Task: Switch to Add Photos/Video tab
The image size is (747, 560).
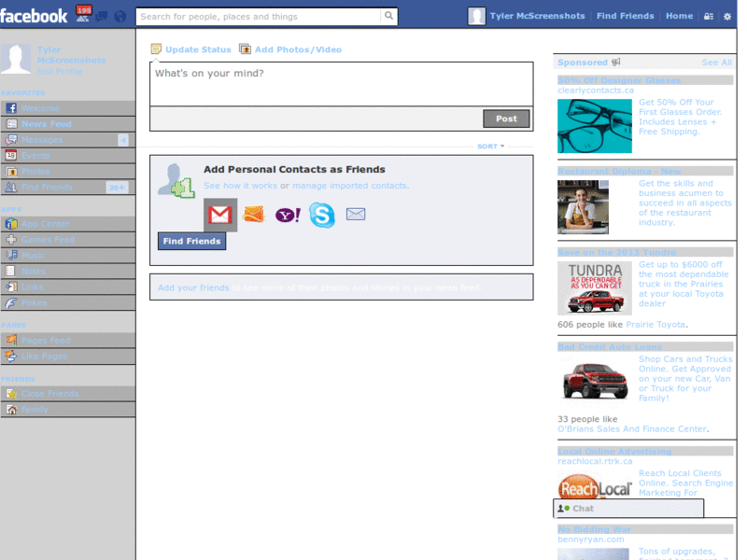Action: point(290,49)
